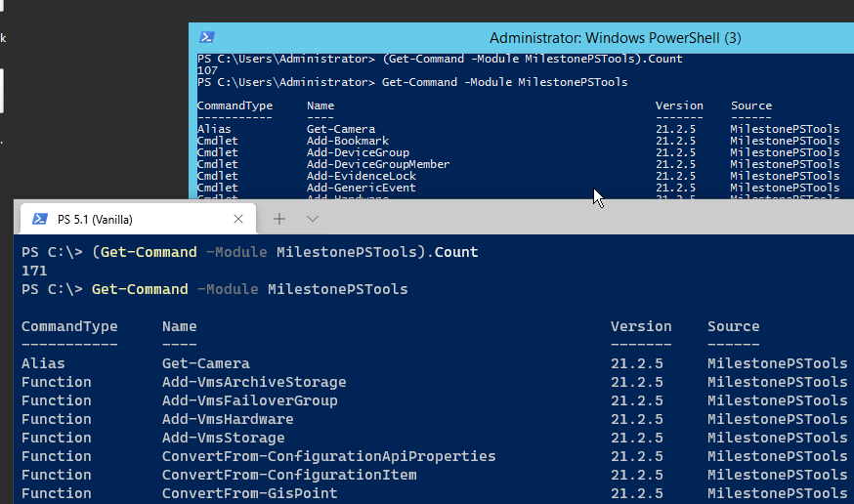Click the Version header in front terminal

(641, 326)
